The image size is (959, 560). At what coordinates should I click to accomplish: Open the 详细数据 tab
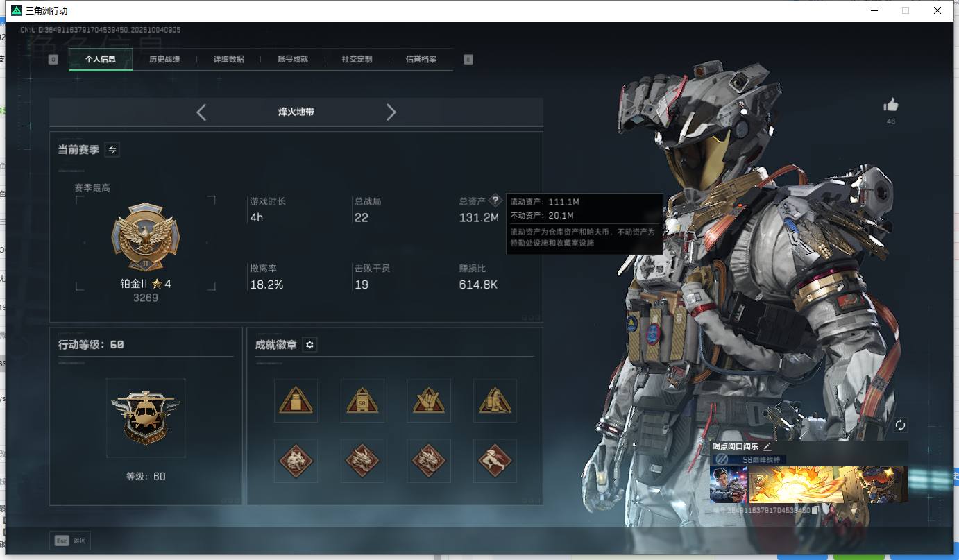229,60
